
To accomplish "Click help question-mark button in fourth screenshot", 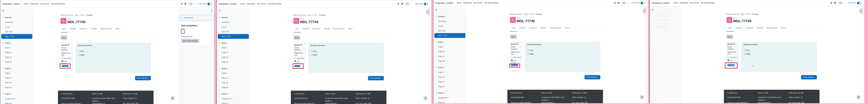I will (x=859, y=97).
